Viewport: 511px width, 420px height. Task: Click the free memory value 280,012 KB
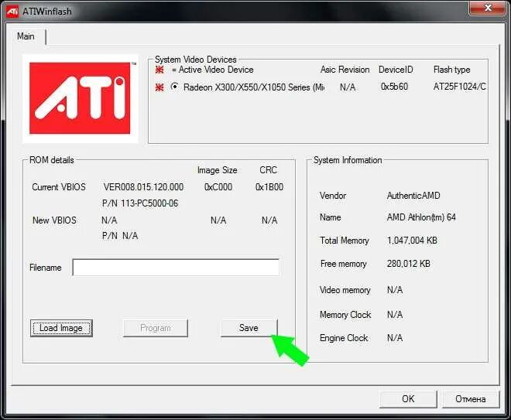(408, 264)
